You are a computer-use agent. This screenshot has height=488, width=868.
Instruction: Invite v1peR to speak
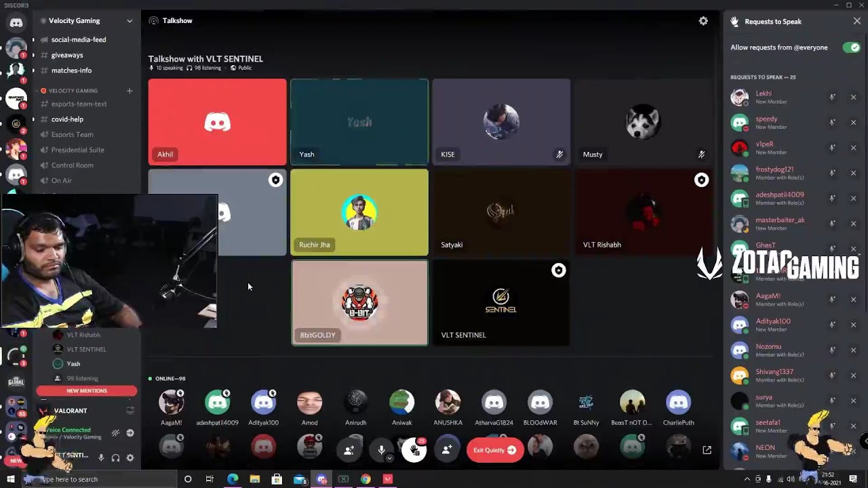832,148
